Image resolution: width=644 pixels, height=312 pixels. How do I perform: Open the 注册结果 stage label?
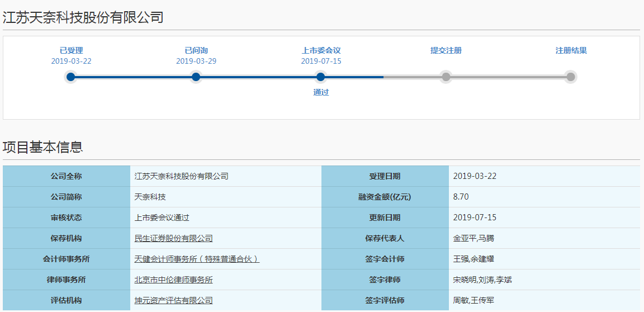(571, 50)
